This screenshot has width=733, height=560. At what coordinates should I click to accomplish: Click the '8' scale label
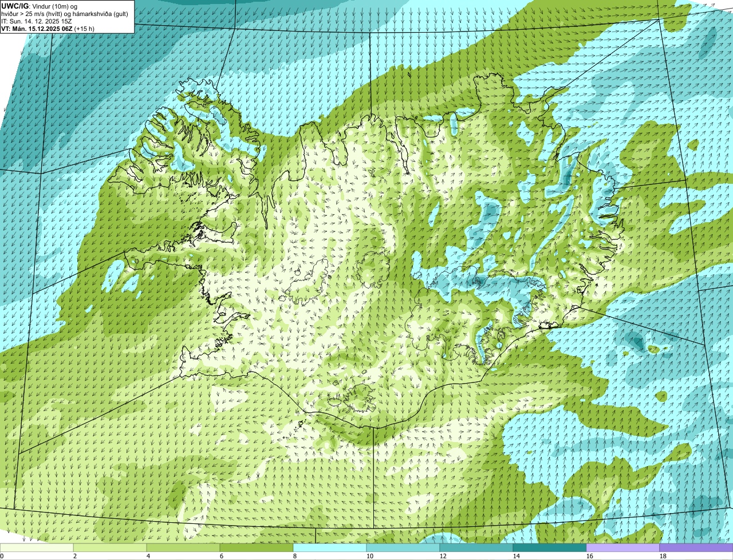[295, 556]
